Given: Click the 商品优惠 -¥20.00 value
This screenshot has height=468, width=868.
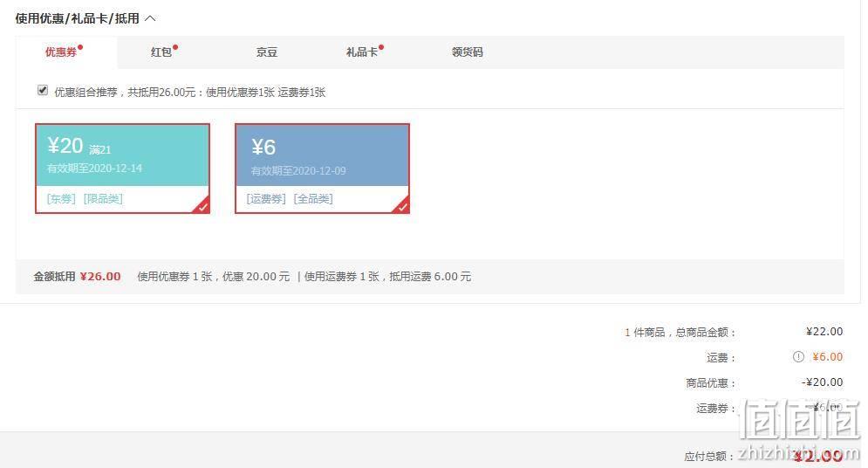Looking at the screenshot, I should pos(822,382).
